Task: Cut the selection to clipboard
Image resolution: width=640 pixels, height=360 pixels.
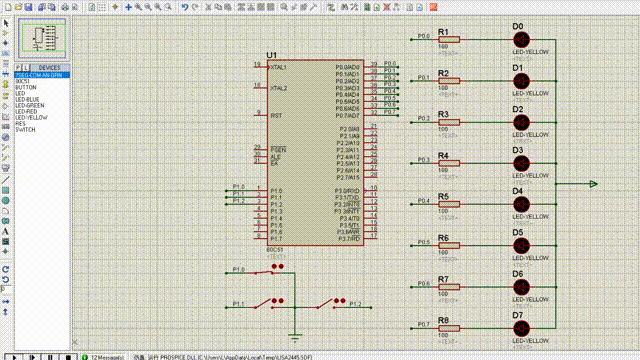Action: [x=208, y=7]
